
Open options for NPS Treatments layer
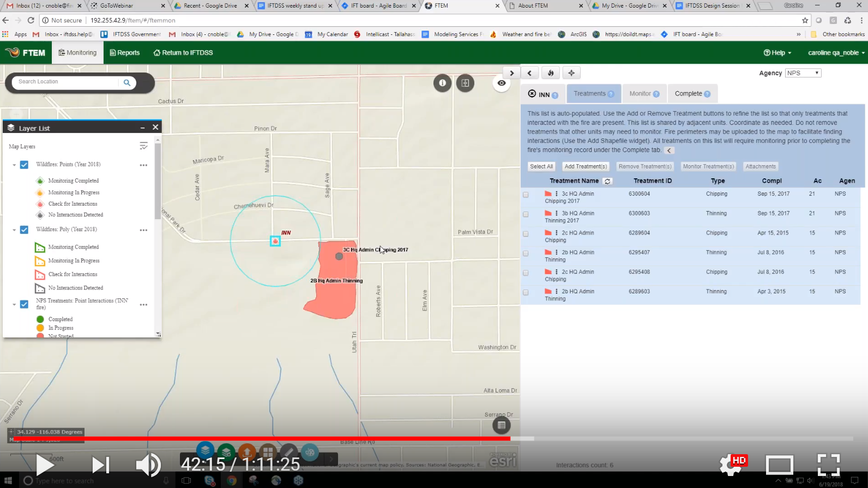pos(143,305)
